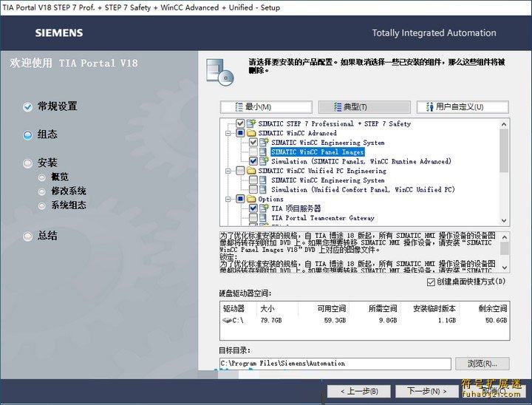Click the Options folder icon
Image resolution: width=532 pixels, height=405 pixels.
point(251,199)
